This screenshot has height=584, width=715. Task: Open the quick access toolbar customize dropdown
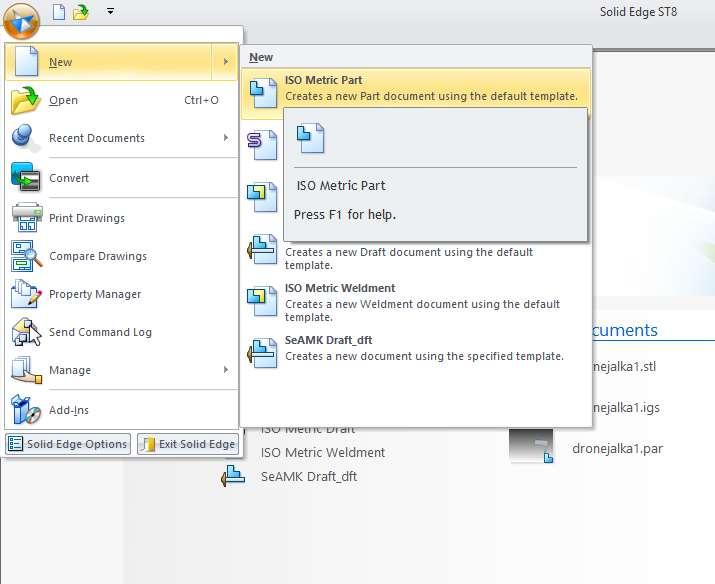[x=110, y=11]
